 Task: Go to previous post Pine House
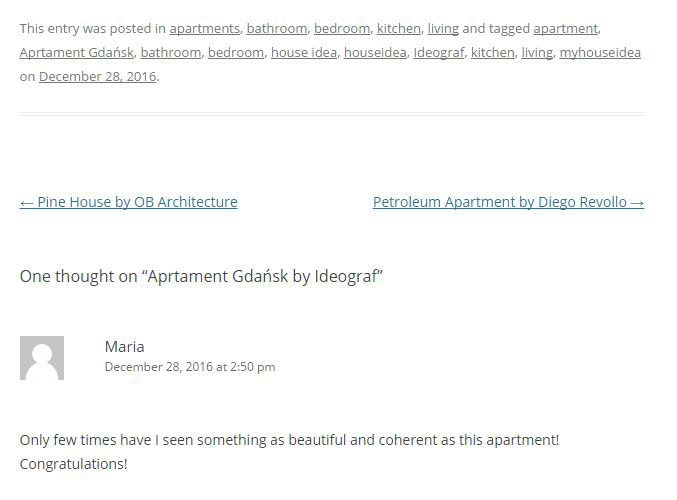pyautogui.click(x=128, y=202)
